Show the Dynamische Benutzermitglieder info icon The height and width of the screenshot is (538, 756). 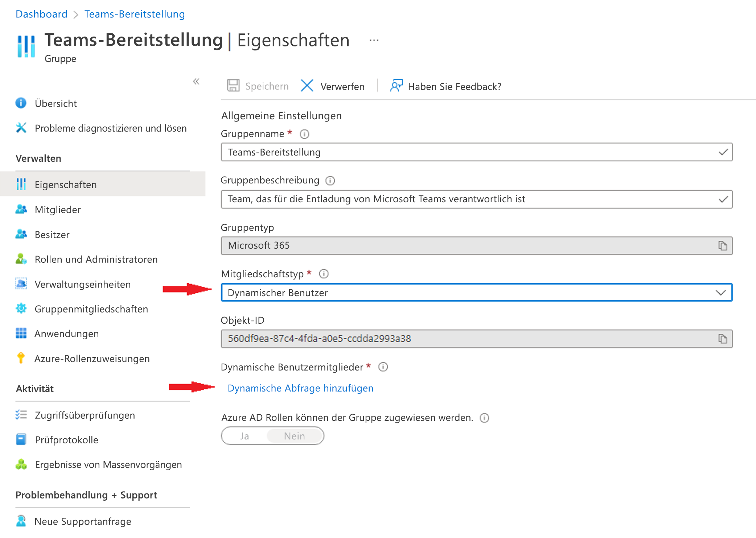pos(383,367)
